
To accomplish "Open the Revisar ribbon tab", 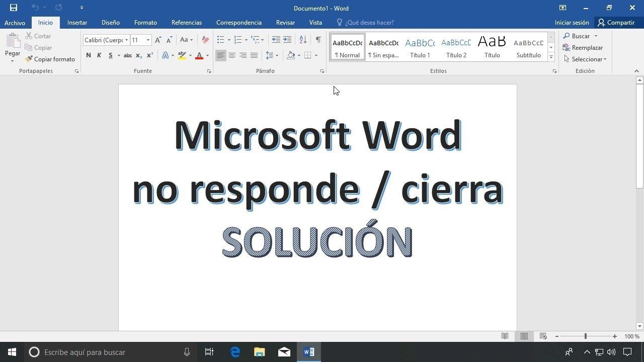I will 285,22.
